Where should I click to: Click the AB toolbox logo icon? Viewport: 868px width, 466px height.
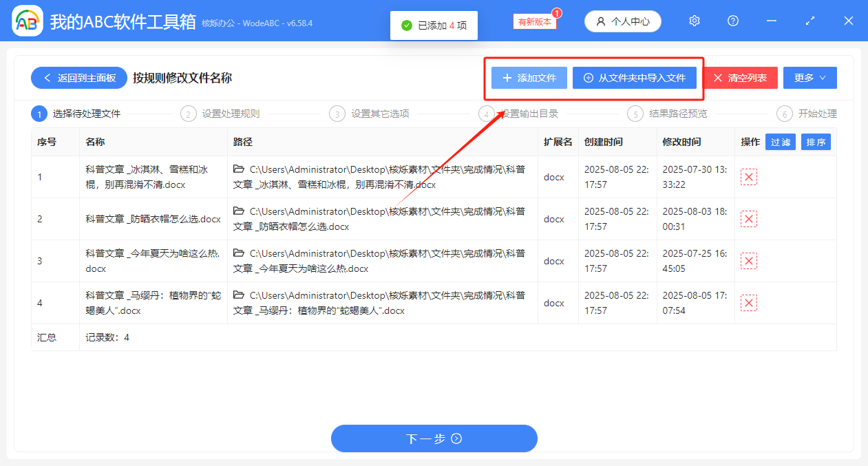[27, 21]
